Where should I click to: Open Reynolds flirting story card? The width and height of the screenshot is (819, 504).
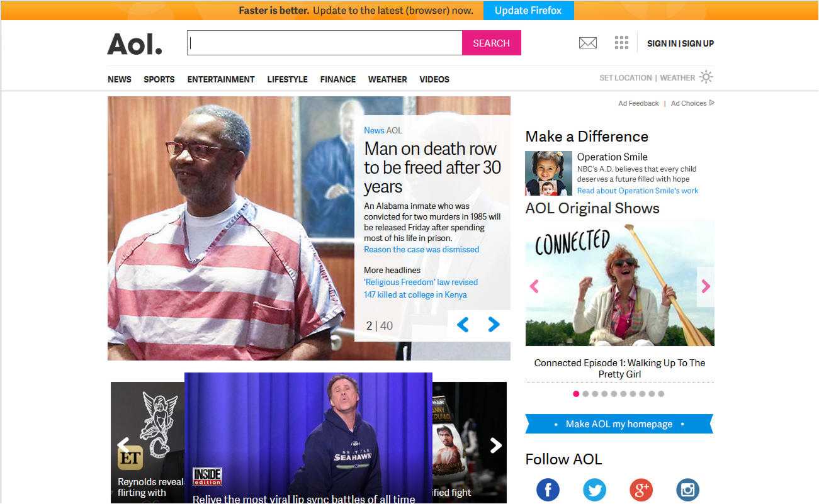(147, 443)
